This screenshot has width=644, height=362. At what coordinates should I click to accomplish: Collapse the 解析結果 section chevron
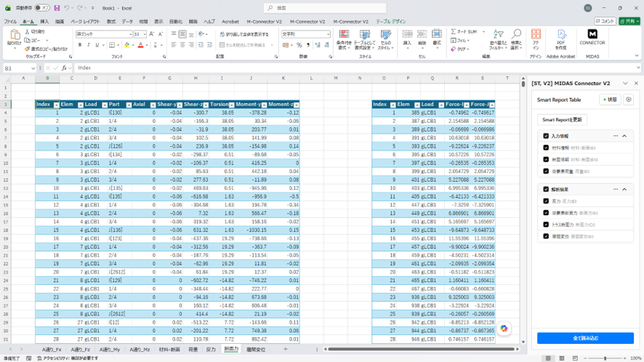624,190
